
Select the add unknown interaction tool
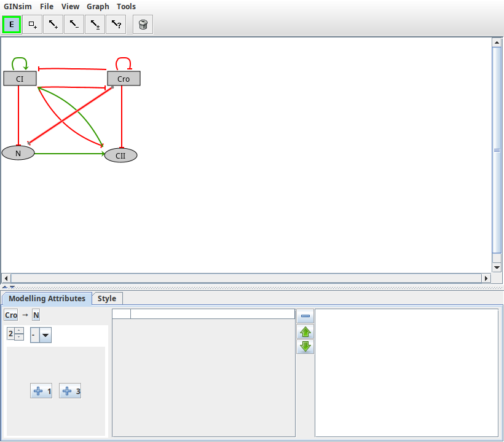click(116, 24)
